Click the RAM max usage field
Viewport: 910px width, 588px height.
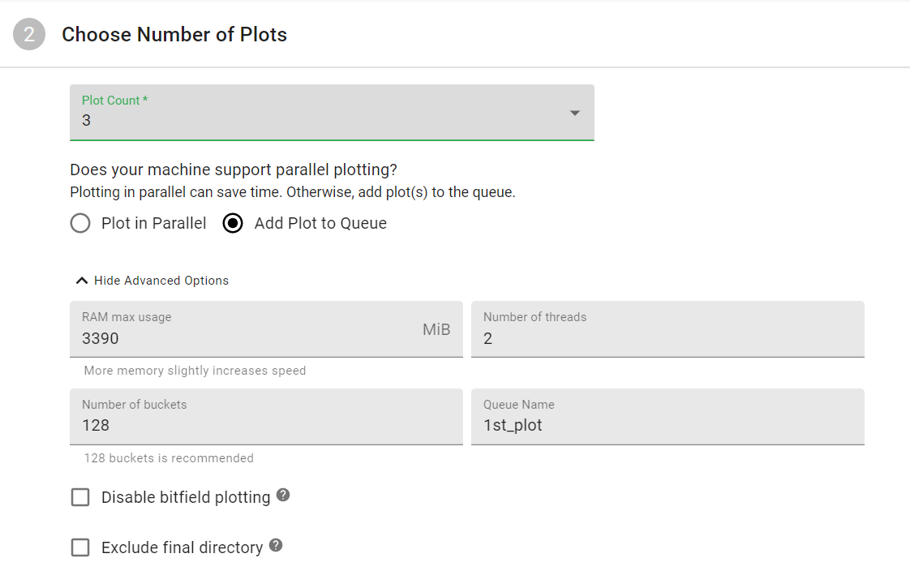coord(243,337)
